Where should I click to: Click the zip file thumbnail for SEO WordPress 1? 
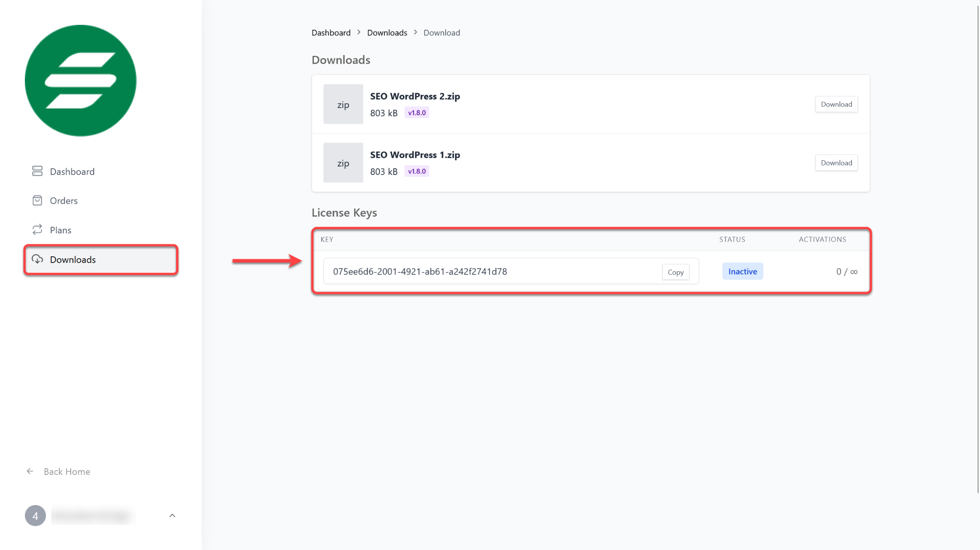[343, 162]
